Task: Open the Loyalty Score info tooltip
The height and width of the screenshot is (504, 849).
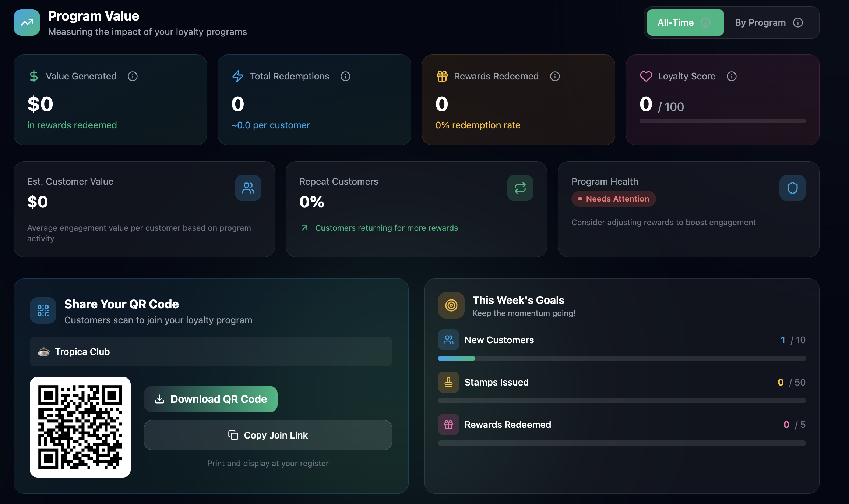Action: click(732, 76)
